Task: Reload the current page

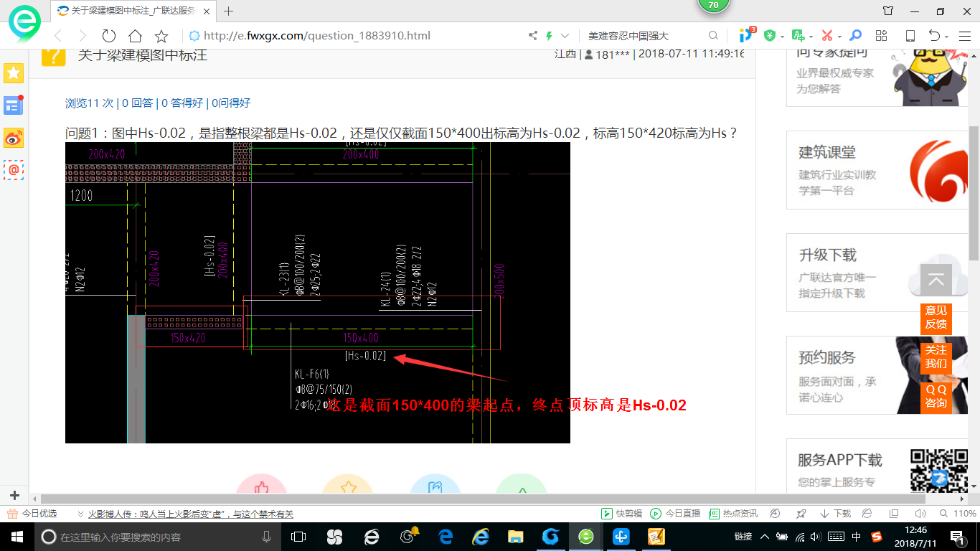Action: tap(108, 36)
